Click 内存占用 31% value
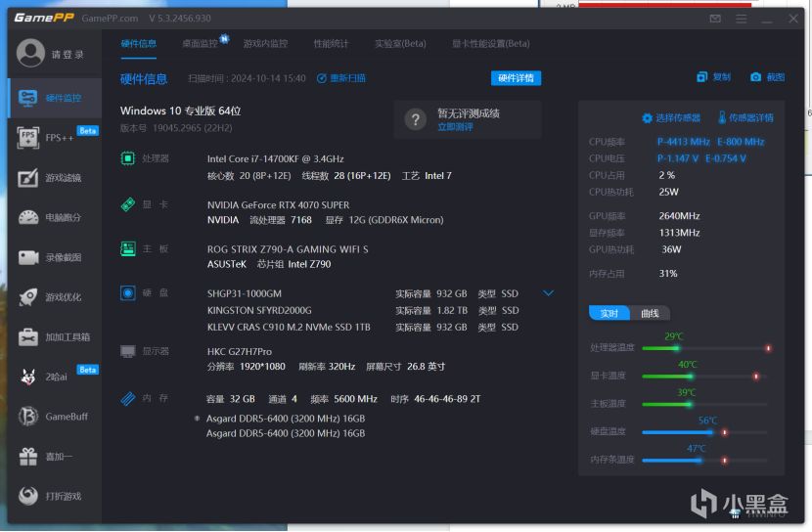 (x=668, y=273)
